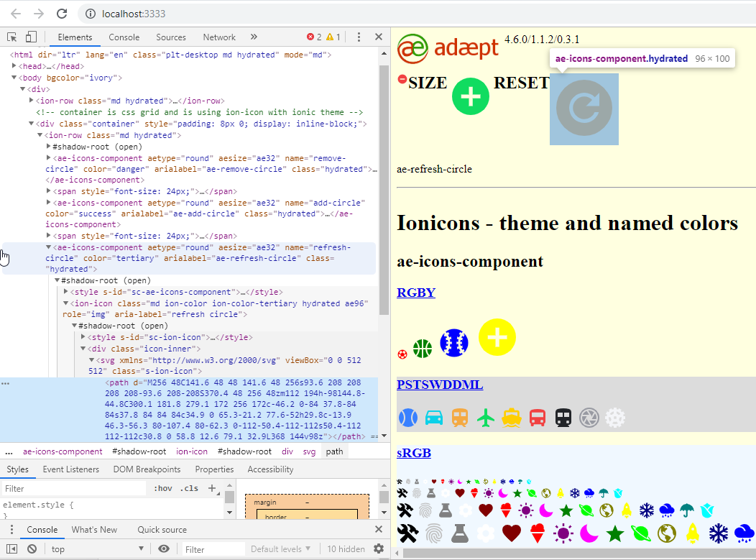Viewport: 756px width, 560px height.
Task: Open the Accessibility tab
Action: [270, 469]
